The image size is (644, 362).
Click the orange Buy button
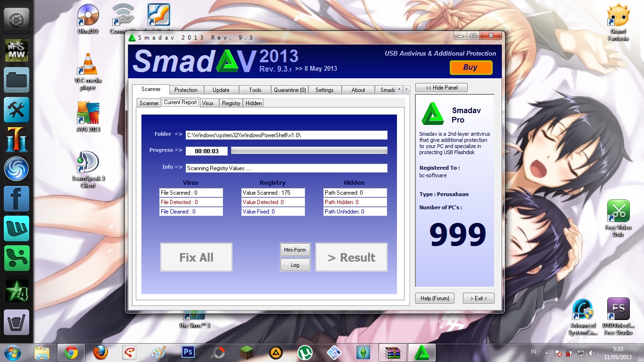(x=471, y=67)
